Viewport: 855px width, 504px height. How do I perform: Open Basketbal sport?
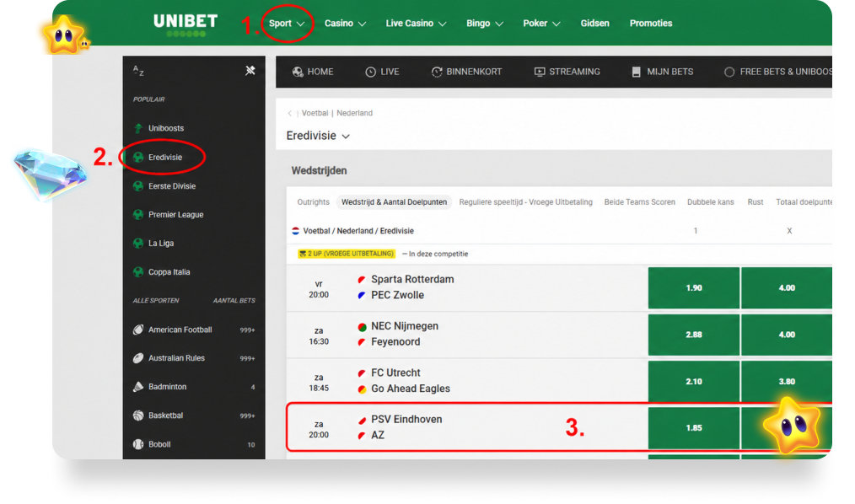pyautogui.click(x=166, y=416)
